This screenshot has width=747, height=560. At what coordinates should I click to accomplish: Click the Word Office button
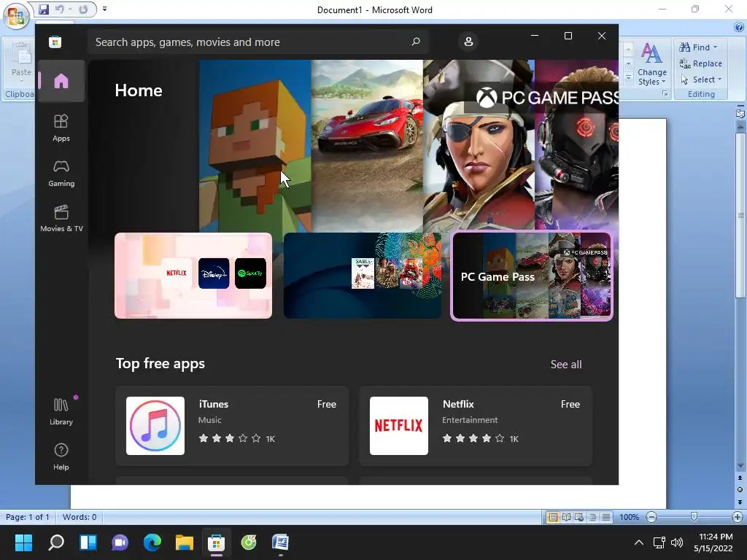pyautogui.click(x=16, y=17)
